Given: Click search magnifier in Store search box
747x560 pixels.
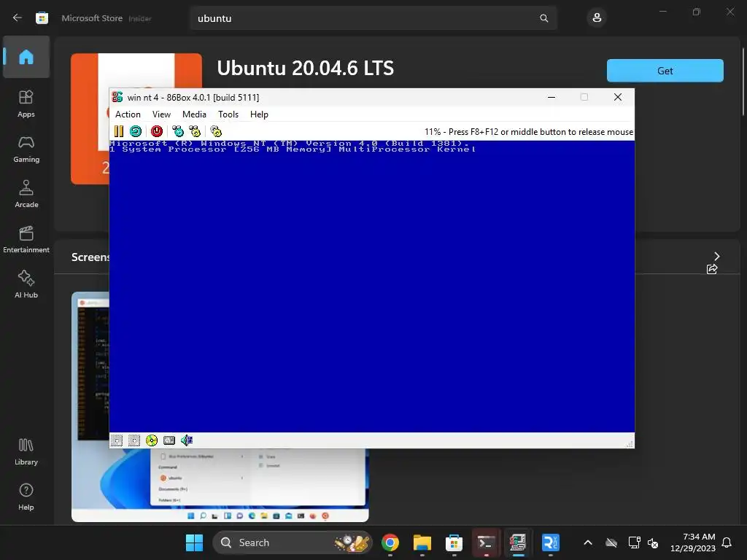Looking at the screenshot, I should pyautogui.click(x=544, y=18).
